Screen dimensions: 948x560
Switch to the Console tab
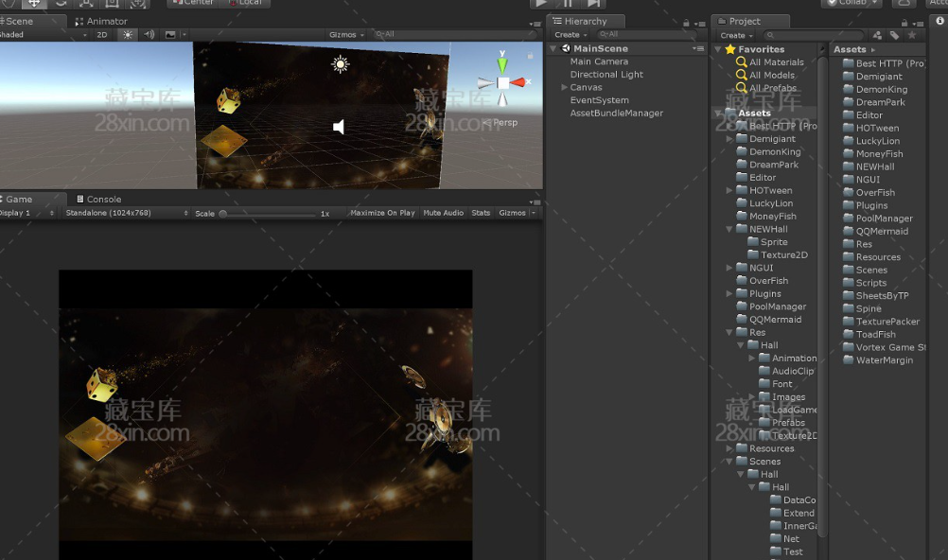pos(103,200)
